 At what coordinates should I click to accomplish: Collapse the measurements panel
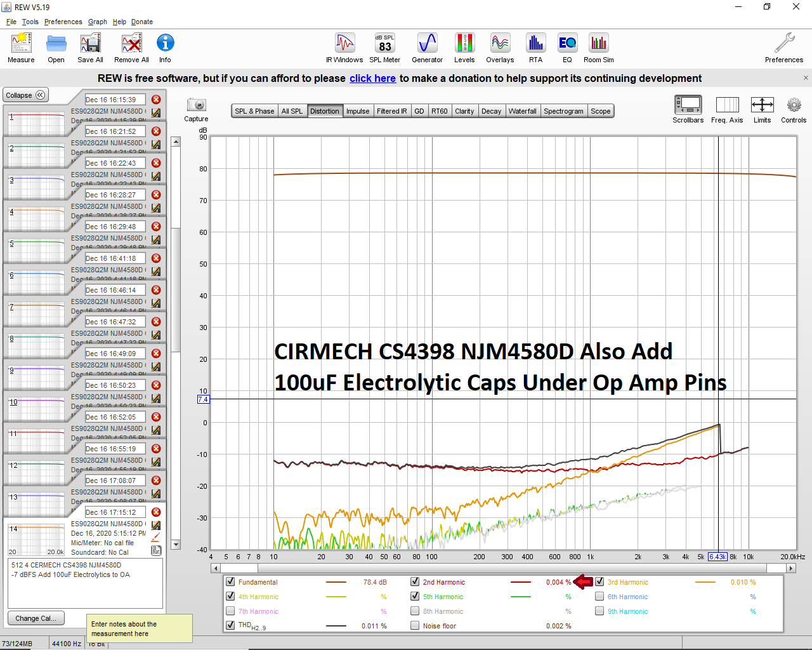(x=25, y=95)
